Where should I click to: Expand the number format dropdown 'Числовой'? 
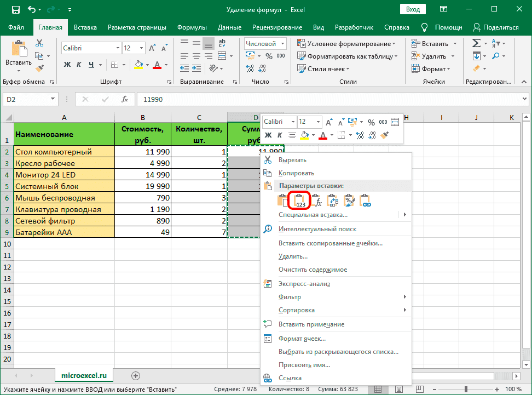(282, 44)
